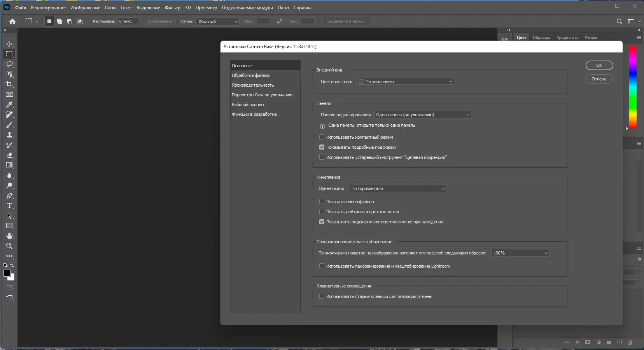
Task: Select the Hand tool
Action: [9, 236]
